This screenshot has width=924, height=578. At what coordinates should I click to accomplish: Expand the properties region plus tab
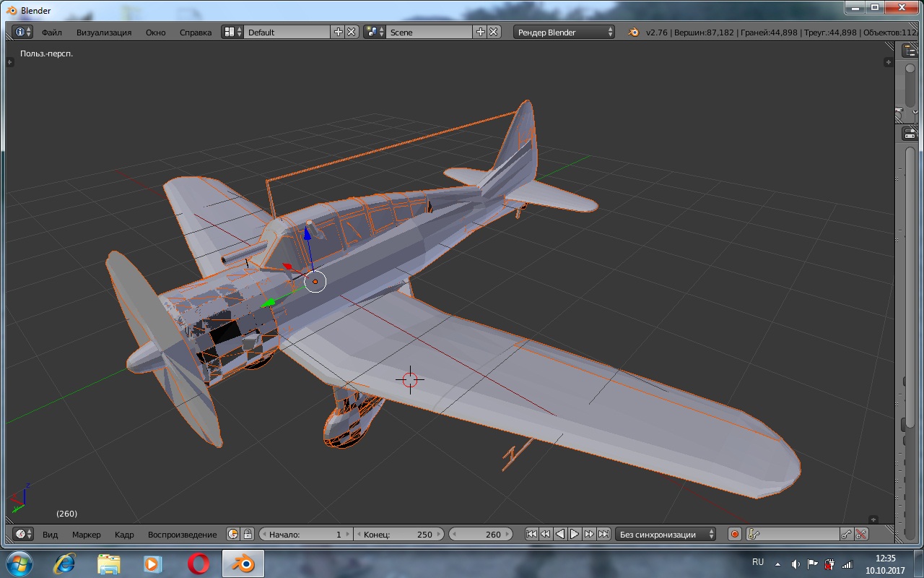click(x=889, y=62)
